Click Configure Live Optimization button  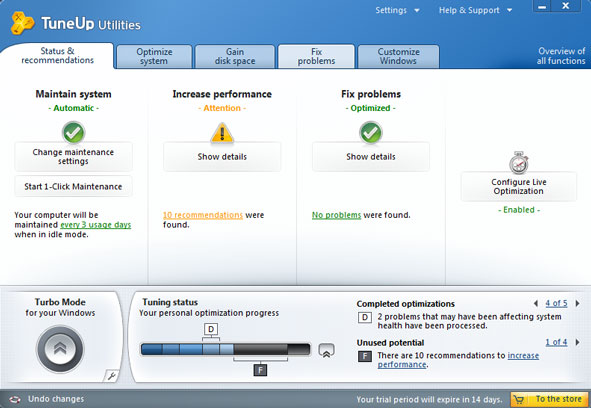point(519,186)
